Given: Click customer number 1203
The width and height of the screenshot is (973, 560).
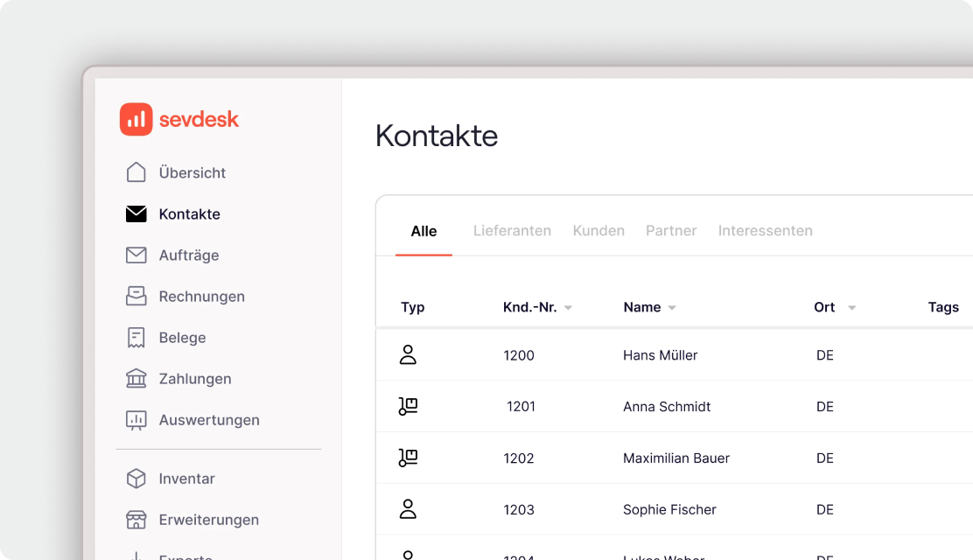Looking at the screenshot, I should point(519,510).
